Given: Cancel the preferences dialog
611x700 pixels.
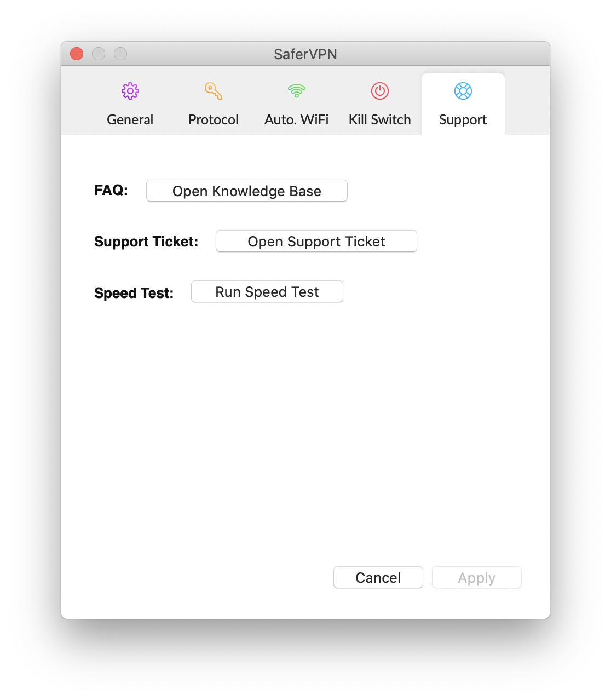Looking at the screenshot, I should 378,577.
